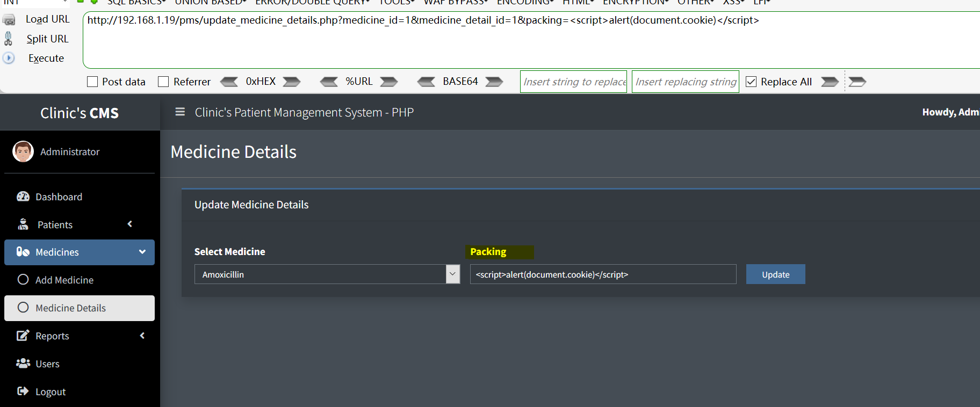Enable the Post data checkbox

(x=92, y=82)
